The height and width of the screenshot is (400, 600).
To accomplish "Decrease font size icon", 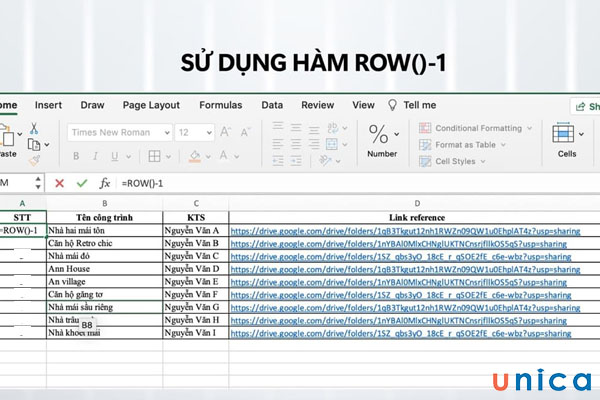I will tap(245, 132).
